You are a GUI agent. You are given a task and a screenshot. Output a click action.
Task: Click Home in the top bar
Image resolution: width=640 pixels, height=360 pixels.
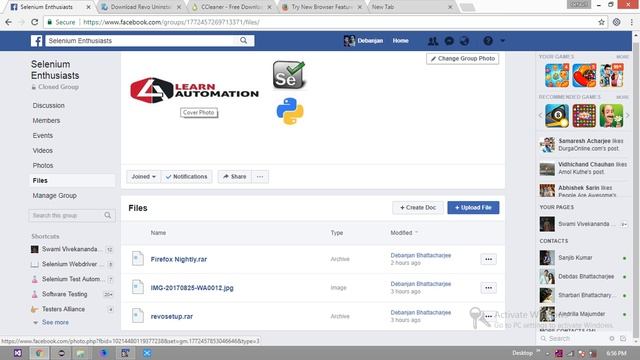pos(400,41)
